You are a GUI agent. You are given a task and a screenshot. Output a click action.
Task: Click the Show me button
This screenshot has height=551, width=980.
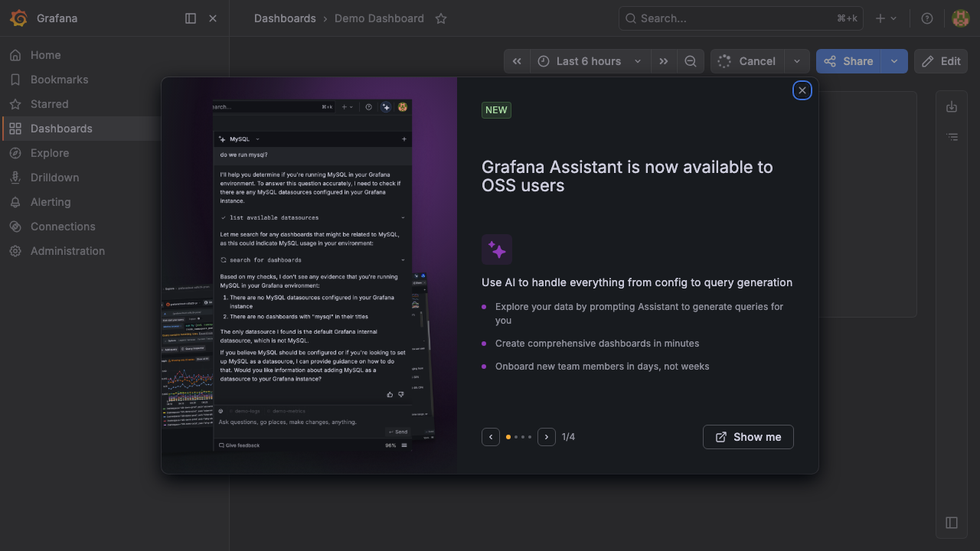[x=748, y=437]
